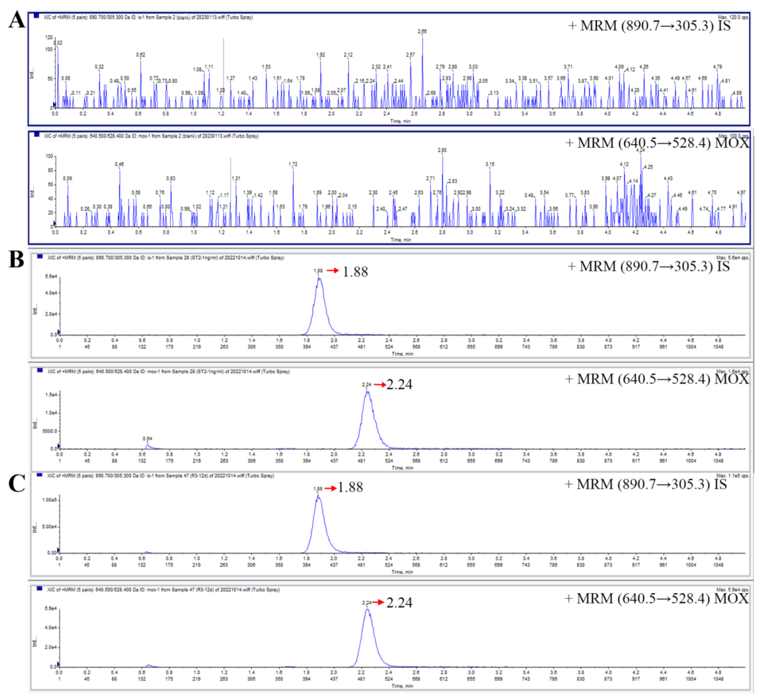Click the 2.66 peak label in the blank is-1 chromatogram

[x=422, y=31]
